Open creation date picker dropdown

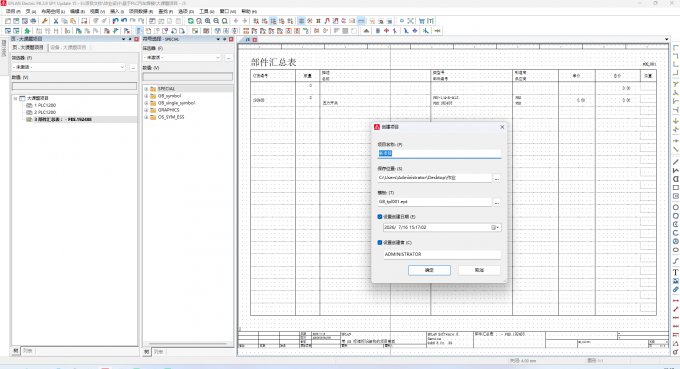[x=495, y=227]
